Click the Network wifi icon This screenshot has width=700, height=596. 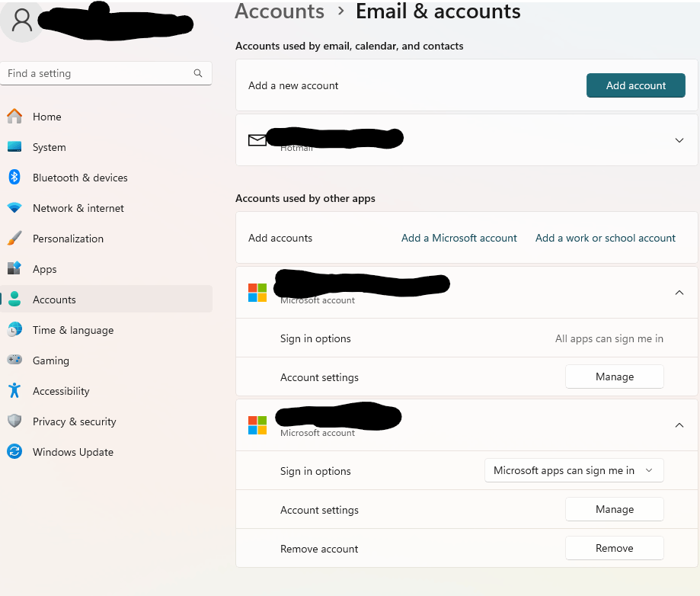(14, 208)
